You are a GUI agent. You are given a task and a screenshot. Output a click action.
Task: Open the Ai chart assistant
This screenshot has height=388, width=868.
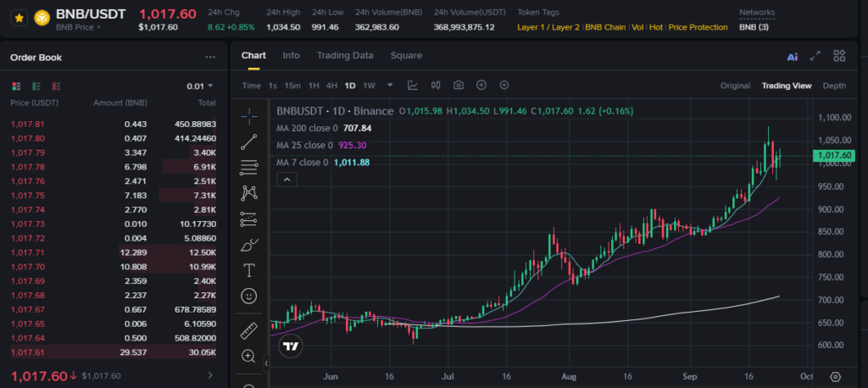coord(793,57)
